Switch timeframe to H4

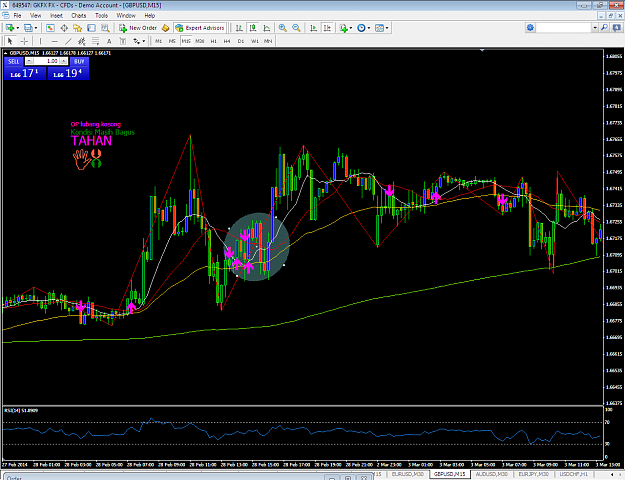227,41
